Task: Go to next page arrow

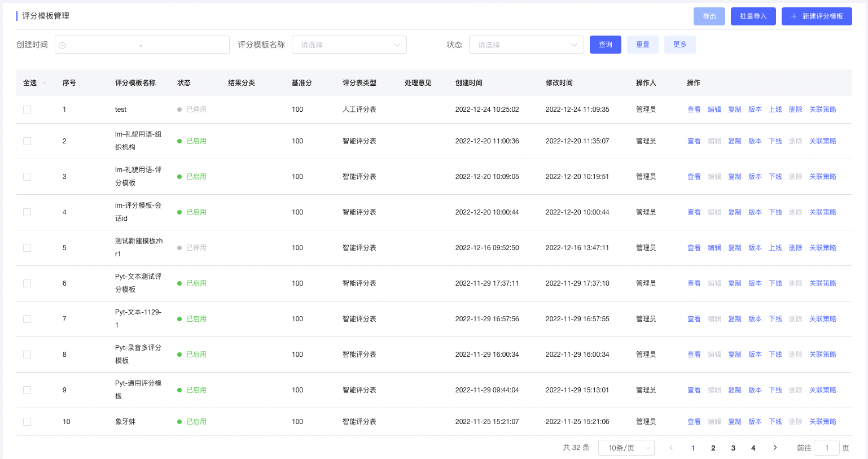Action: click(x=775, y=448)
